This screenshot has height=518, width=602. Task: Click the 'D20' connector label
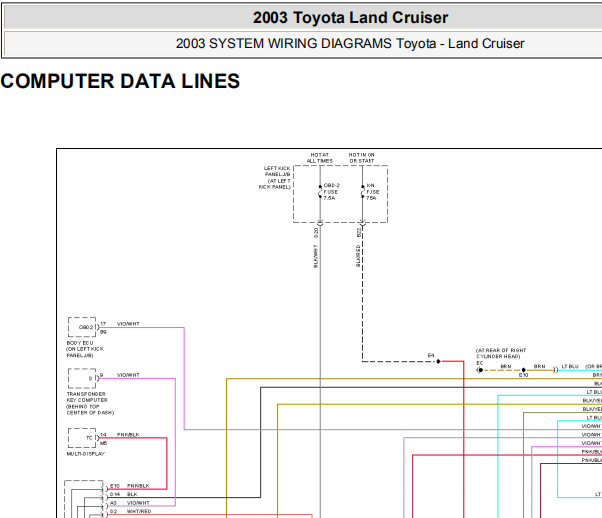tap(316, 232)
